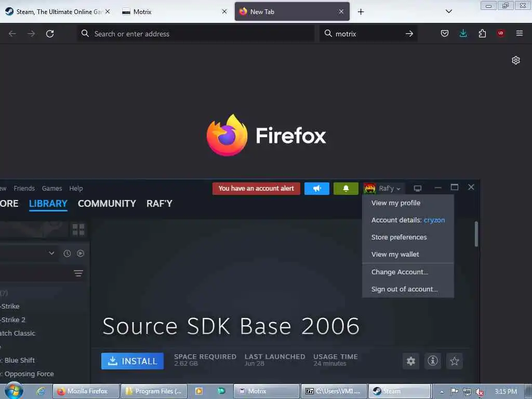532x399 pixels.
Task: Close the Motrix Firefox tab
Action: tap(224, 11)
